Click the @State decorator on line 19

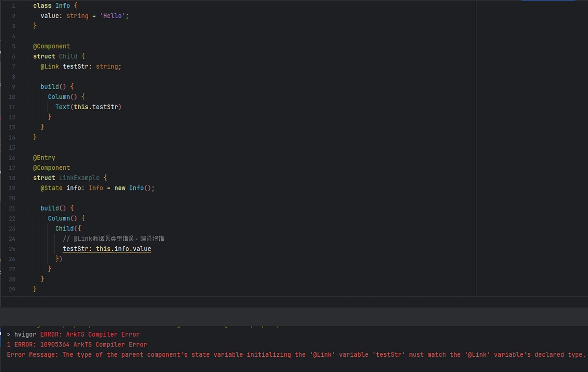[x=51, y=188]
